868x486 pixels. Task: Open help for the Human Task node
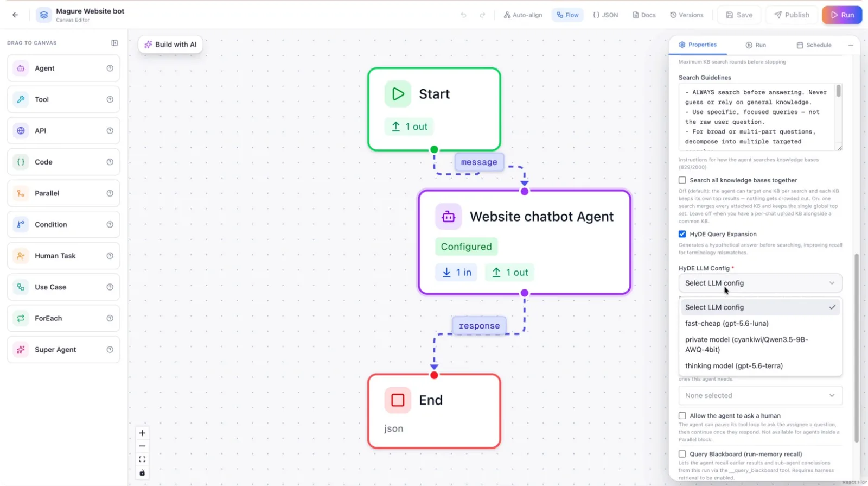(x=110, y=256)
